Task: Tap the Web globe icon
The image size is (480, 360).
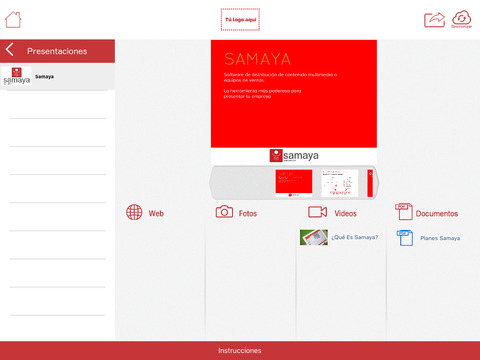Action: [134, 212]
